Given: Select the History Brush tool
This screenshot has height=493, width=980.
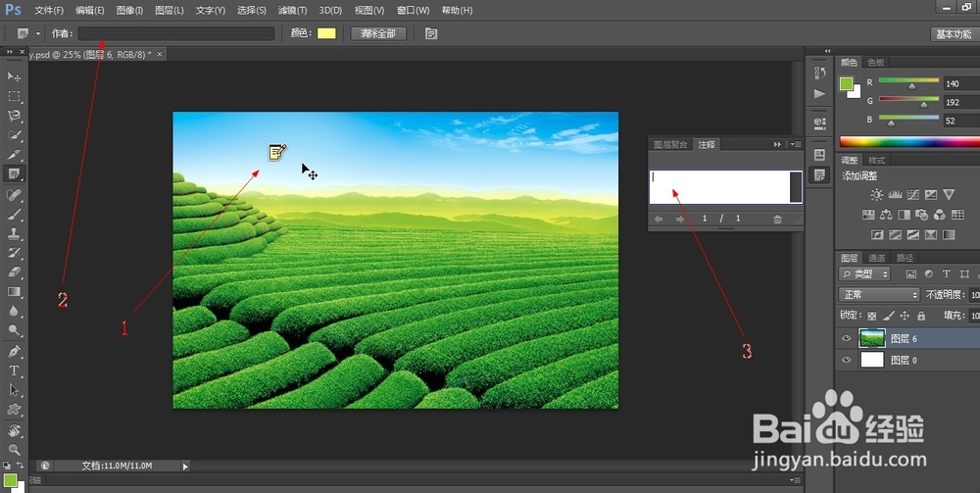Looking at the screenshot, I should pyautogui.click(x=14, y=253).
